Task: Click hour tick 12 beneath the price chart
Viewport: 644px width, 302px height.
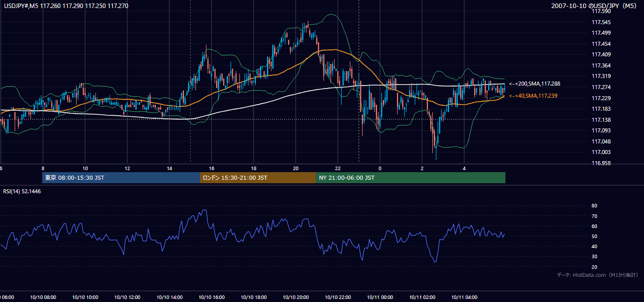Action: click(127, 168)
